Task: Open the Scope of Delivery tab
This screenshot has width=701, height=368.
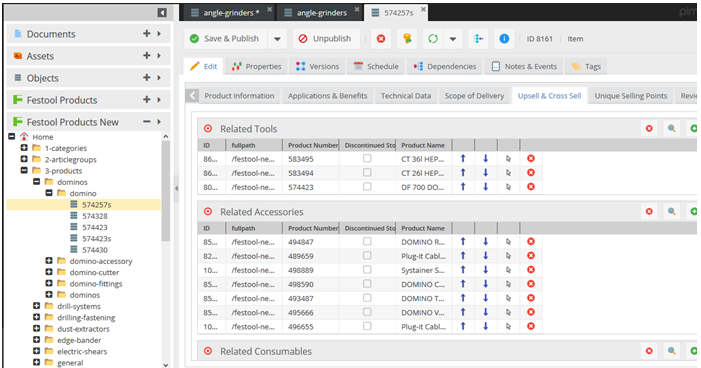Action: tap(474, 96)
